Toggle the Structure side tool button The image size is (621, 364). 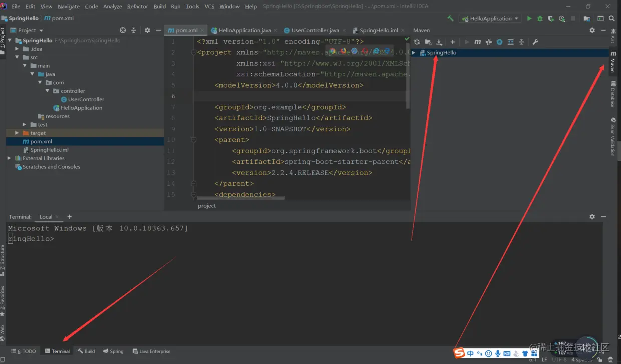(x=3, y=260)
